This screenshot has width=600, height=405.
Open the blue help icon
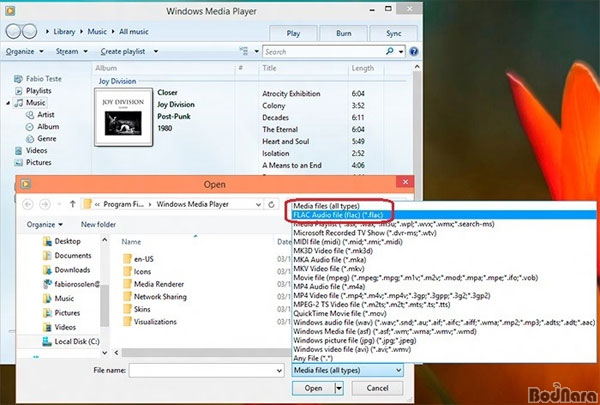[x=414, y=51]
